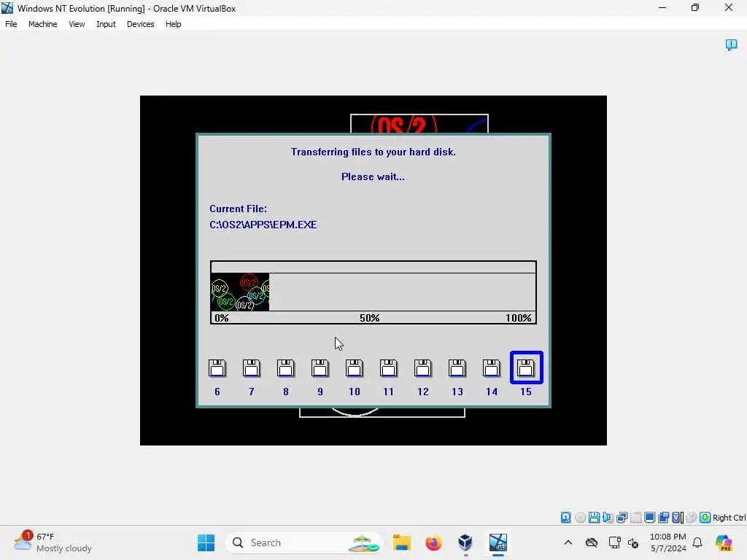Click the display monitor status icon
Viewport: 747px width, 560px height.
(x=649, y=517)
